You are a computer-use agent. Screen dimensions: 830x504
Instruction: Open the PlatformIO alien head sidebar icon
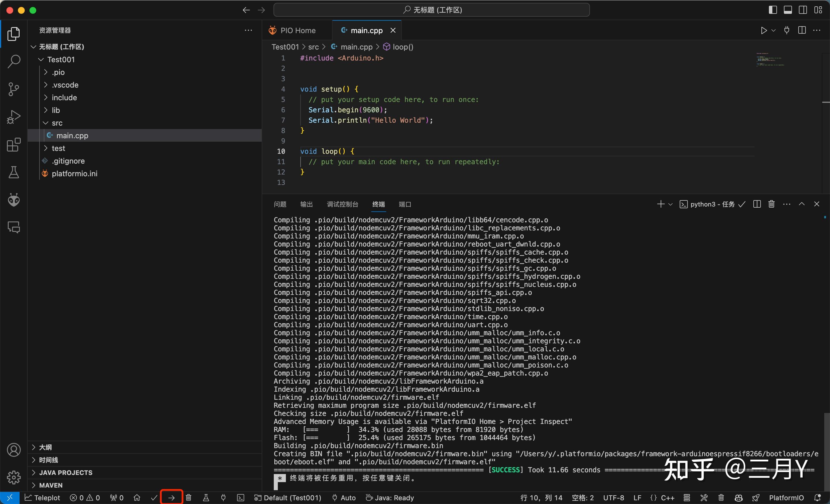pos(14,200)
